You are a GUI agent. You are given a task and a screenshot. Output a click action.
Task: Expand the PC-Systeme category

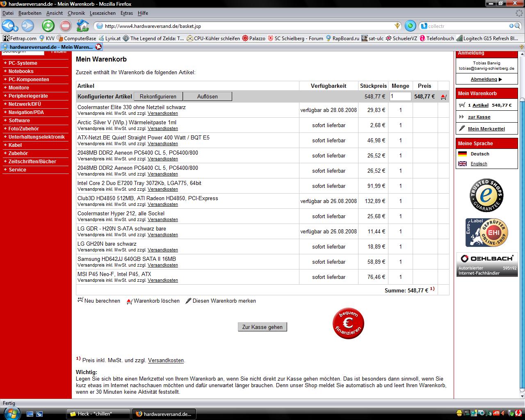pos(23,63)
